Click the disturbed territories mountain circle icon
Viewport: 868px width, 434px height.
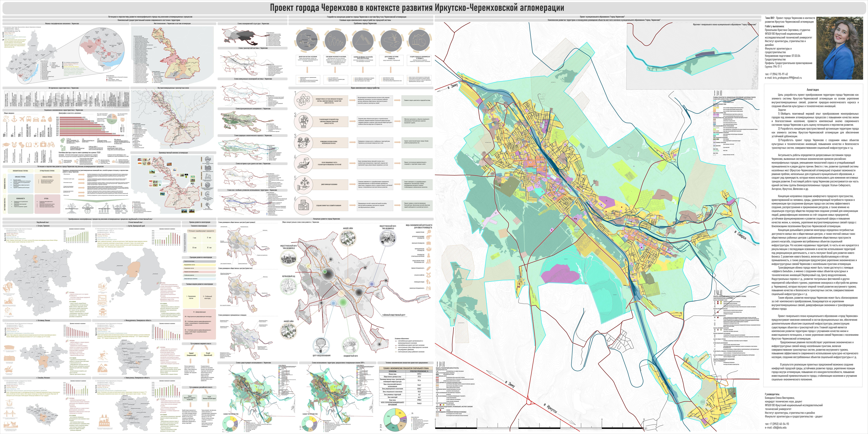363,41
